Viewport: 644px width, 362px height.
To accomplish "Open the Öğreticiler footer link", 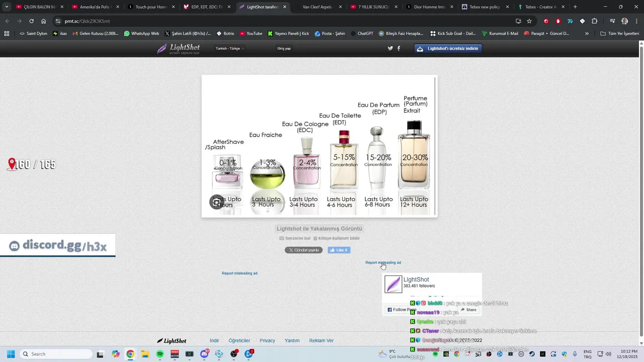I will tap(239, 340).
